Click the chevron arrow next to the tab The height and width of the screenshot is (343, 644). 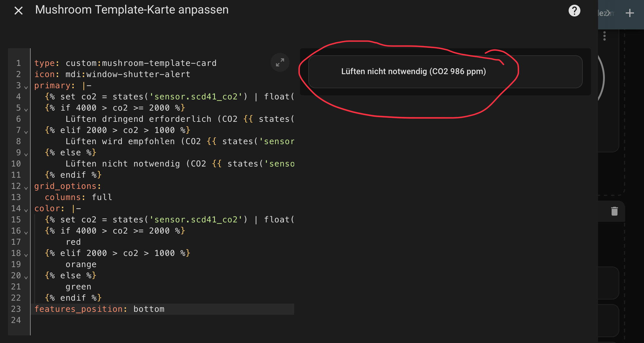[608, 13]
